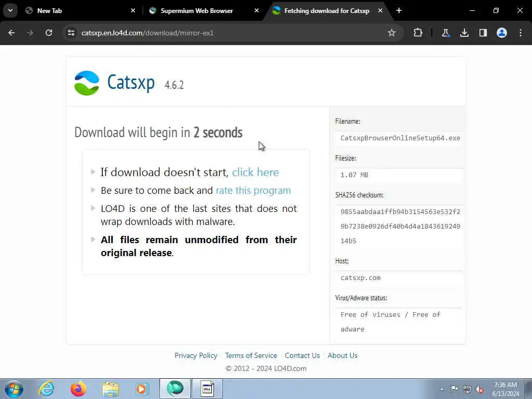Open a new tab with plus button
532x399 pixels.
pos(399,10)
